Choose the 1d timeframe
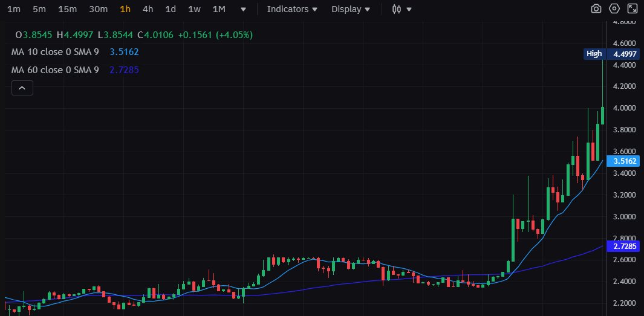Viewport: 644px width, 316px height. pos(171,9)
